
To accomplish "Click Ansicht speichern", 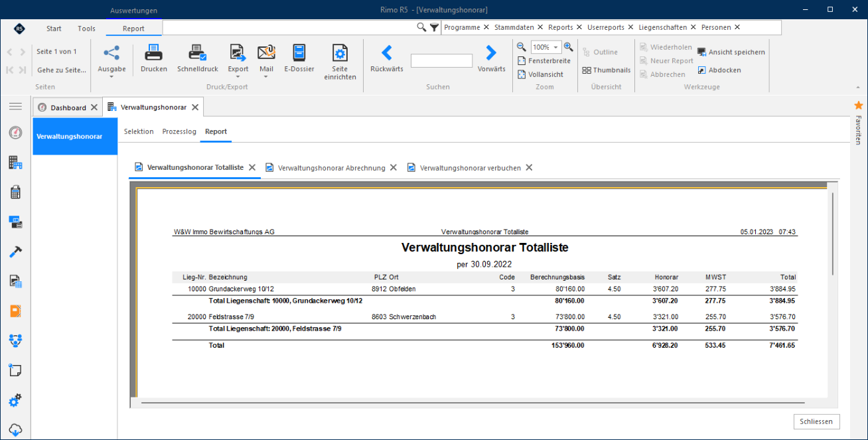I will point(731,52).
